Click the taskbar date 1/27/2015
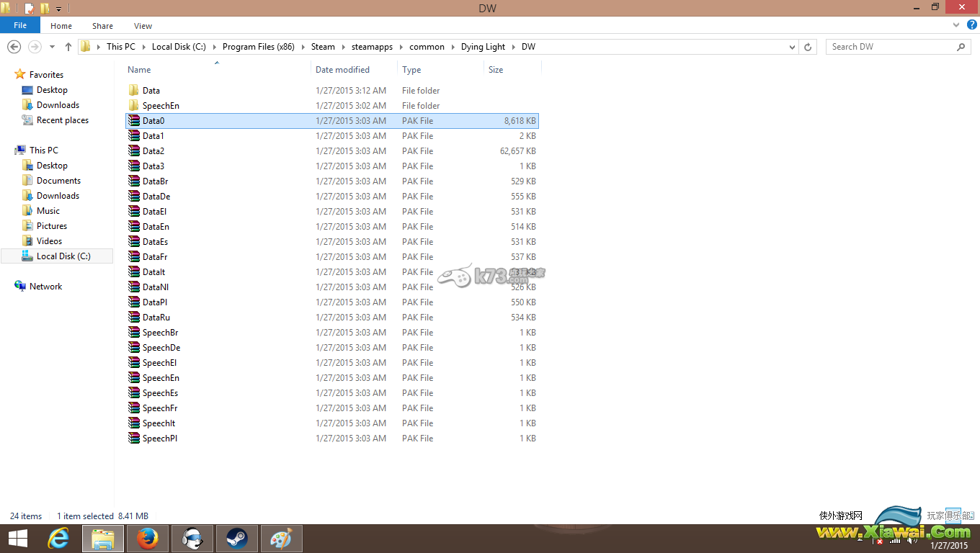The image size is (980, 553). click(x=950, y=545)
